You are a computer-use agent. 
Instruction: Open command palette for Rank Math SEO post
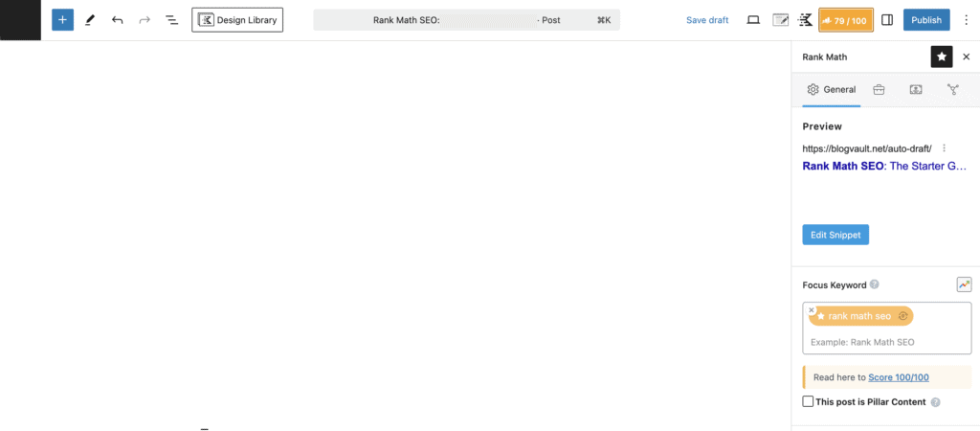coord(466,20)
